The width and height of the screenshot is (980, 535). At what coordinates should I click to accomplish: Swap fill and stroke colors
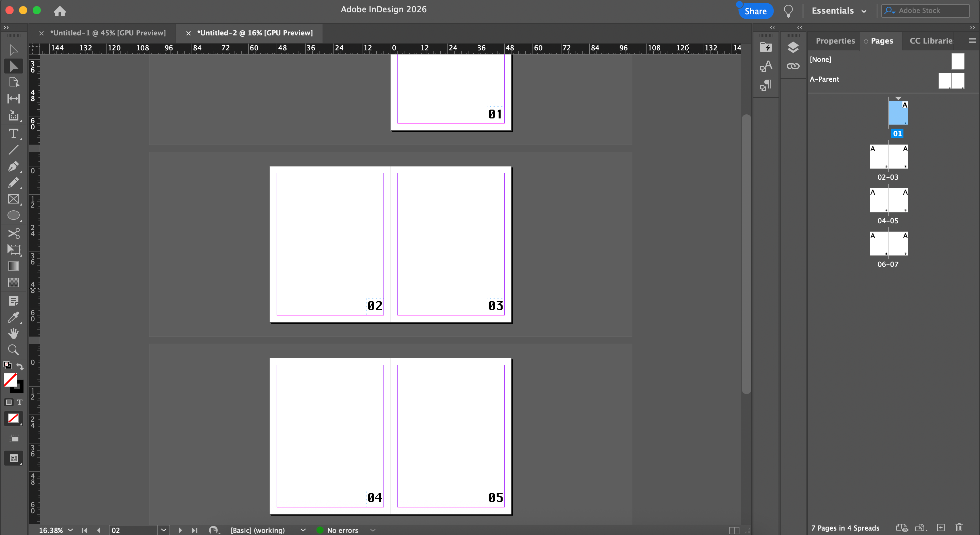pyautogui.click(x=20, y=367)
